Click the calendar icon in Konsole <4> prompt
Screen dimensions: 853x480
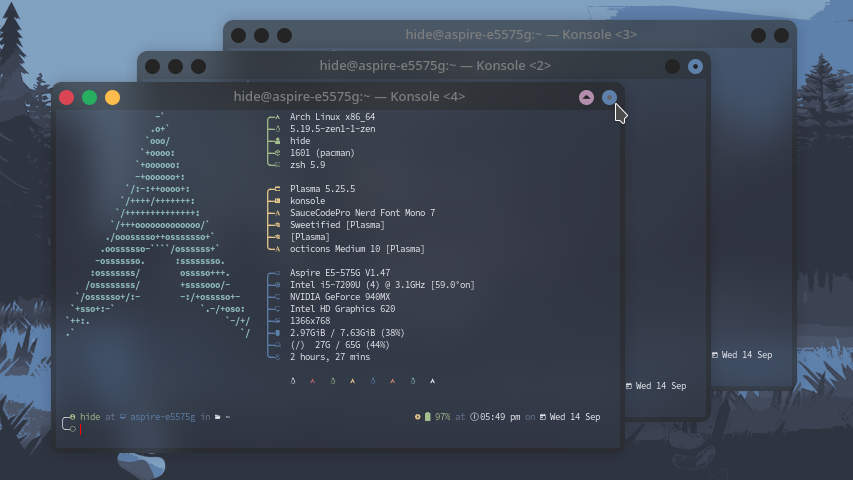(542, 417)
